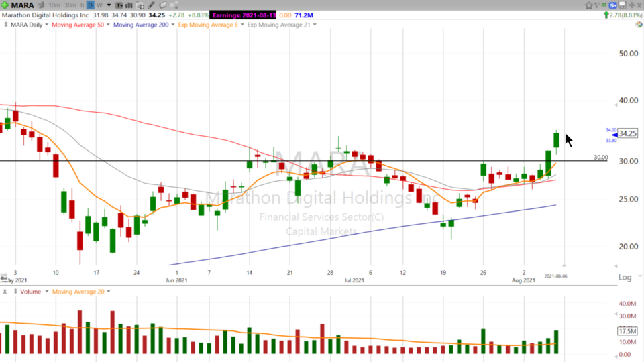Click the add indicator page icon
644x362 pixels.
pos(140,5)
